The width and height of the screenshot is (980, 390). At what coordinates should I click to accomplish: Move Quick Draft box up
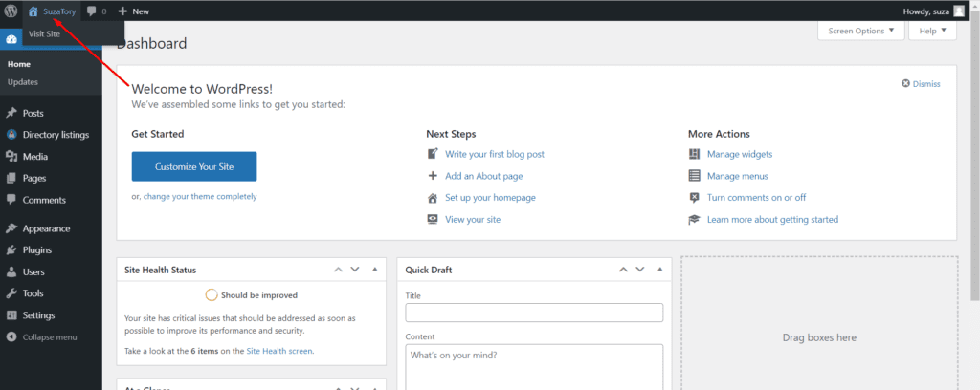[x=623, y=270]
